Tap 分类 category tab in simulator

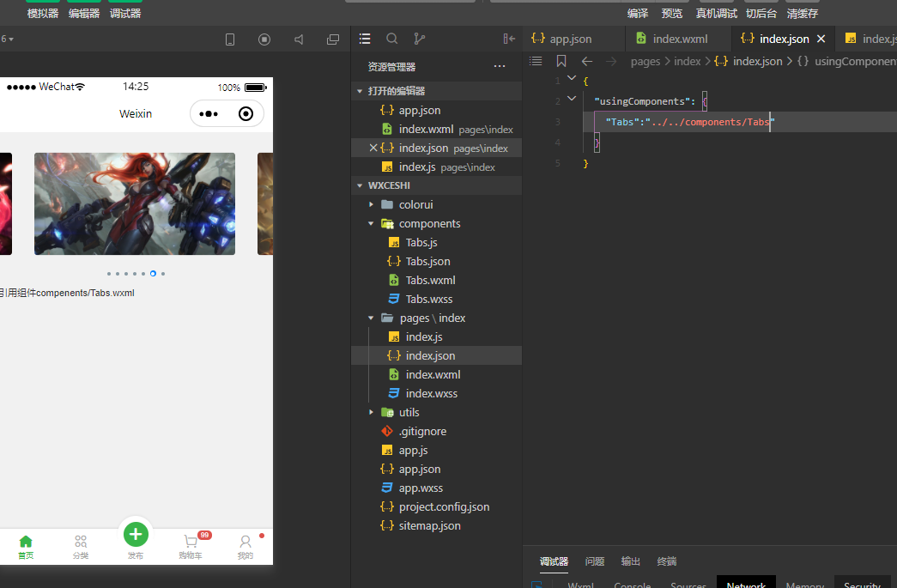(x=81, y=548)
